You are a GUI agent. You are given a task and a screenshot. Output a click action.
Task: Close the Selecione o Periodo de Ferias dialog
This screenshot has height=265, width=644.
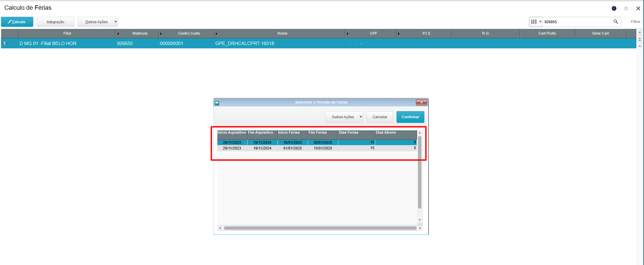(421, 102)
